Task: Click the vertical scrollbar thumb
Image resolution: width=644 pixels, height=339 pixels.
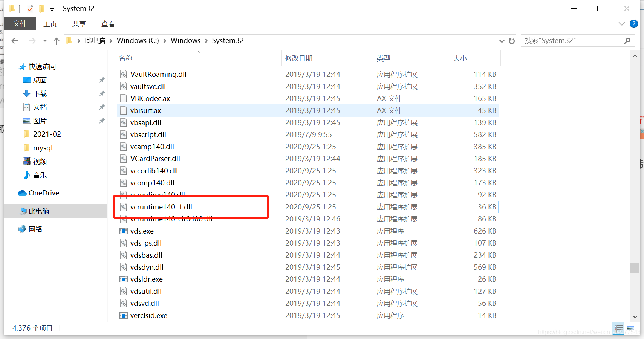Action: point(635,268)
